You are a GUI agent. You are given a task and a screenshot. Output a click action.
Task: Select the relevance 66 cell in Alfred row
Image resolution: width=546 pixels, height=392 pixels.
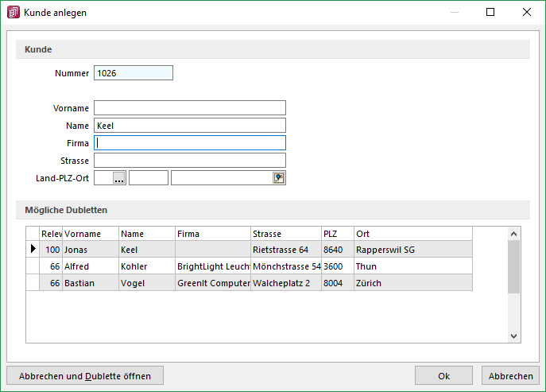[x=51, y=266]
